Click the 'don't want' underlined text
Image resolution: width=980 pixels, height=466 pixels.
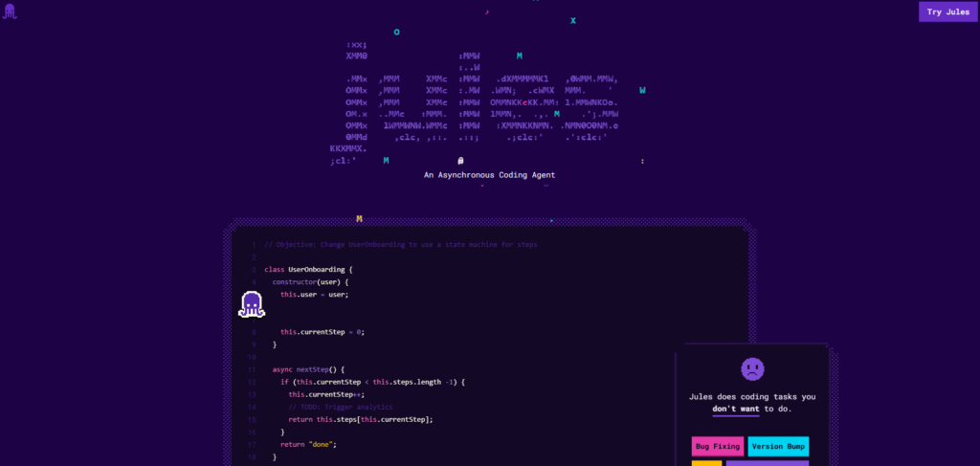tap(736, 410)
